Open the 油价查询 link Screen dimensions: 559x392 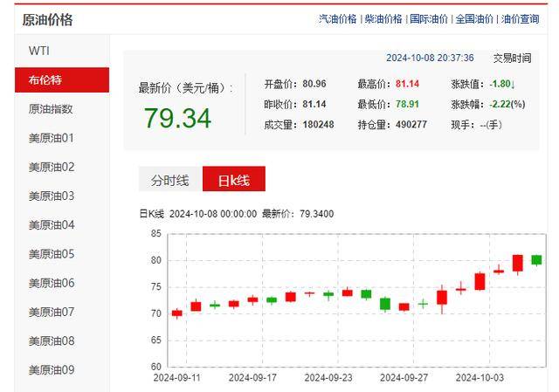click(x=521, y=19)
